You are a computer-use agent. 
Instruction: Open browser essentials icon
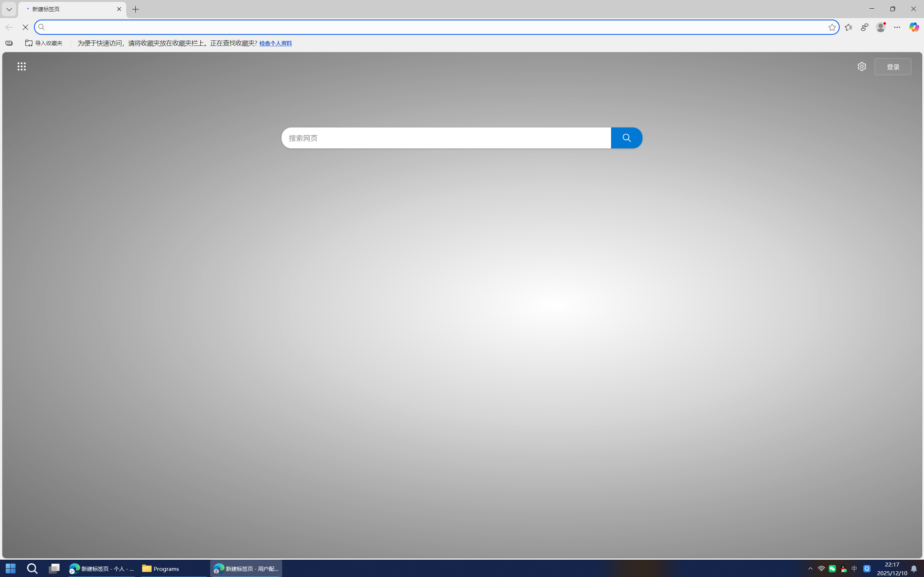point(864,27)
